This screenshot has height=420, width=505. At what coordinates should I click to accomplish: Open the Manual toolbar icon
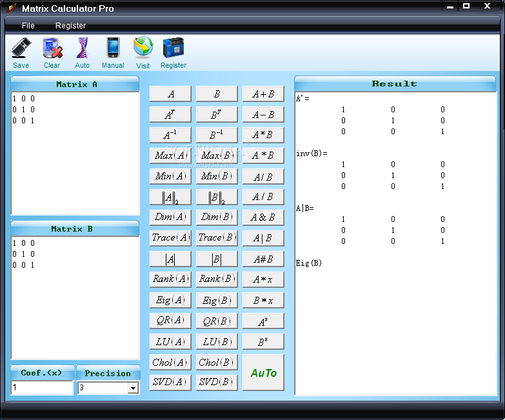click(x=113, y=48)
